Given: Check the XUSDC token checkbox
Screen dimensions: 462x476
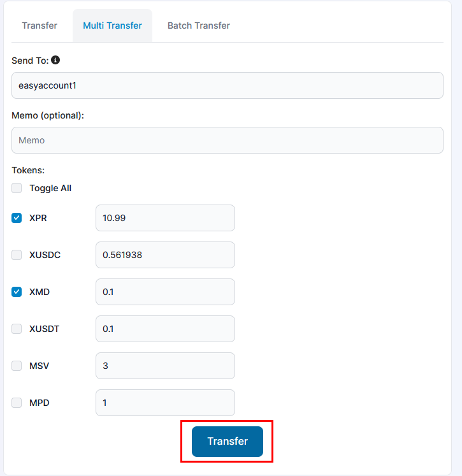Looking at the screenshot, I should click(17, 255).
